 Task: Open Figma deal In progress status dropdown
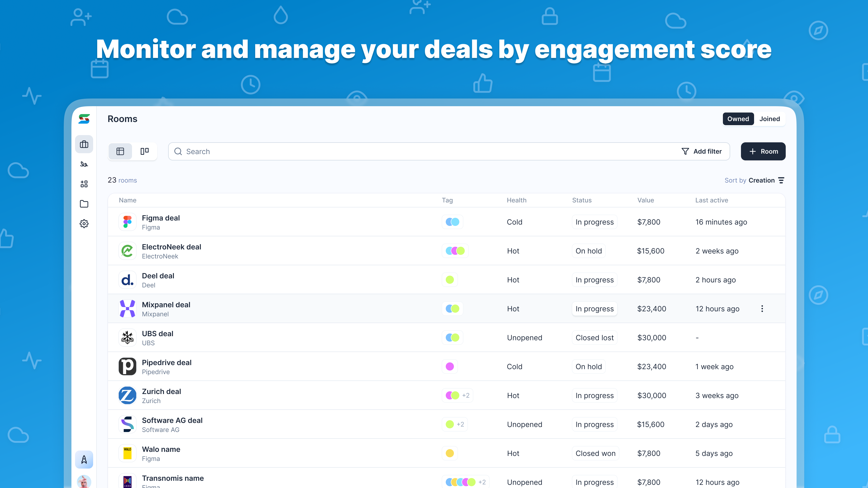594,222
